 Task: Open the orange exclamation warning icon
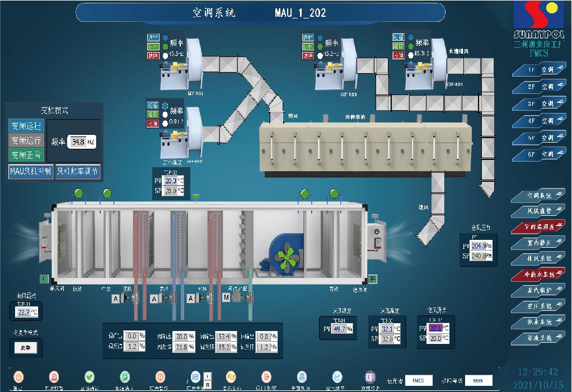160,376
